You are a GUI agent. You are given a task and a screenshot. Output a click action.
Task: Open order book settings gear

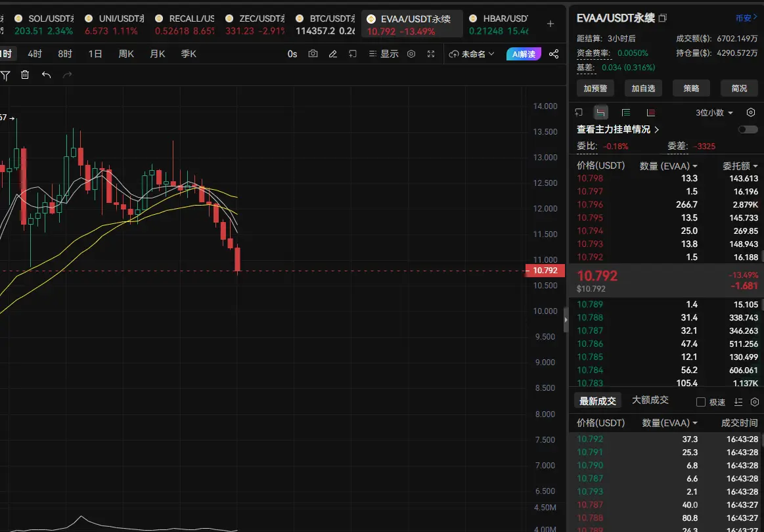coord(751,112)
